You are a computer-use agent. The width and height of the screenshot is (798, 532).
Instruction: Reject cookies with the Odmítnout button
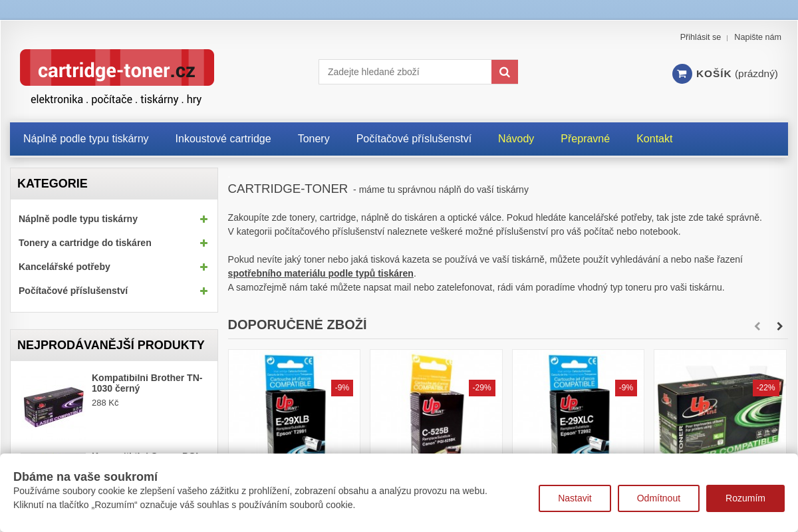[658, 498]
